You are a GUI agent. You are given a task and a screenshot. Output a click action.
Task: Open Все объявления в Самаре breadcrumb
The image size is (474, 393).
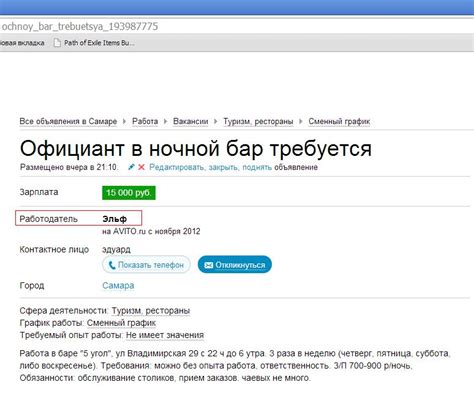68,121
